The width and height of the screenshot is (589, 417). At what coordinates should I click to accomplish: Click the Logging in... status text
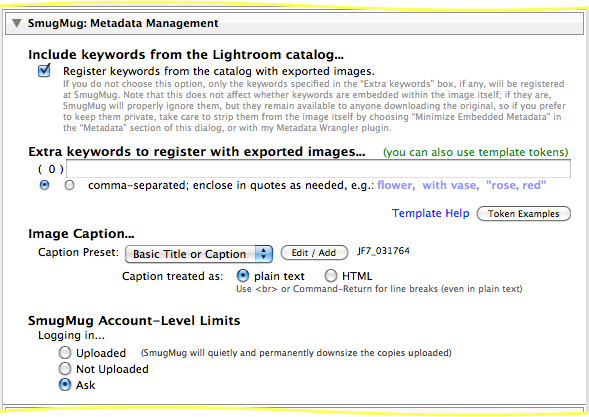71,335
